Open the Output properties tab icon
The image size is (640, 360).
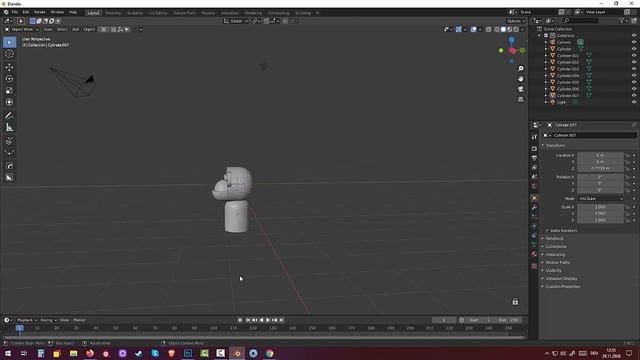(534, 158)
